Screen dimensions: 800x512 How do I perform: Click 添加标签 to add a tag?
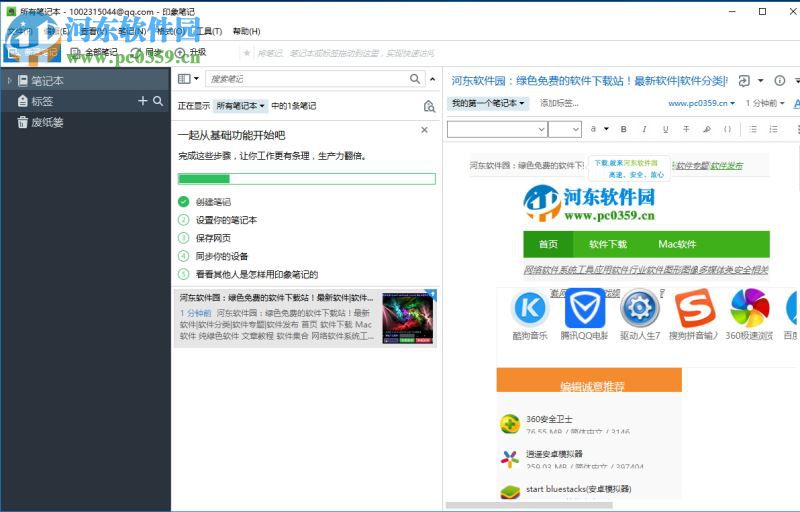coord(559,103)
